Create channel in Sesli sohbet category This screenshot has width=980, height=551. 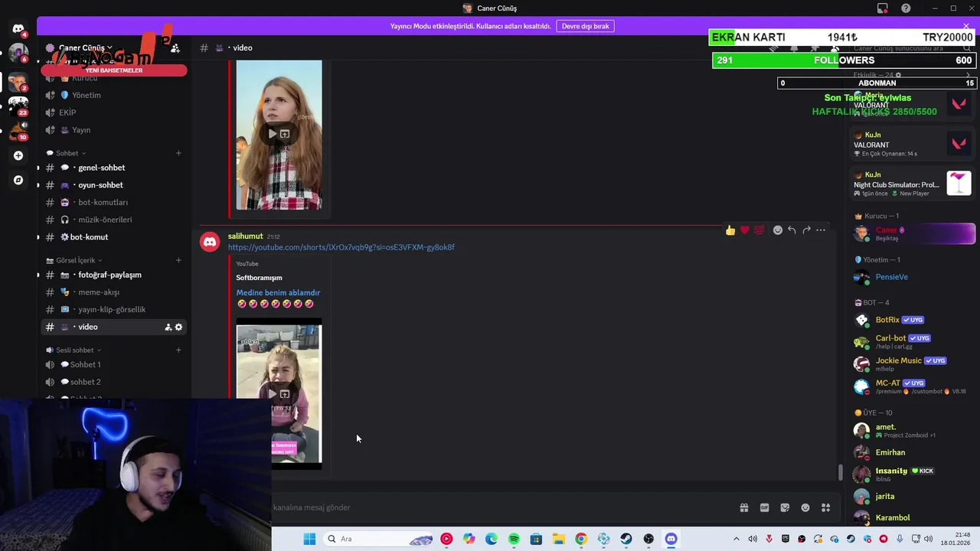[178, 350]
